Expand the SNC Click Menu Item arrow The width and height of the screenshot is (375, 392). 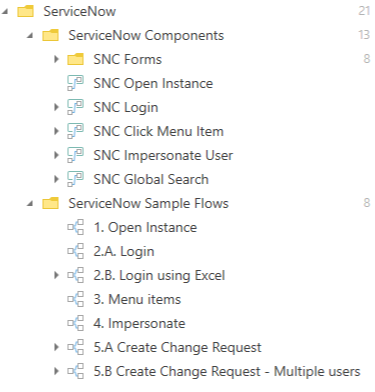click(x=56, y=131)
